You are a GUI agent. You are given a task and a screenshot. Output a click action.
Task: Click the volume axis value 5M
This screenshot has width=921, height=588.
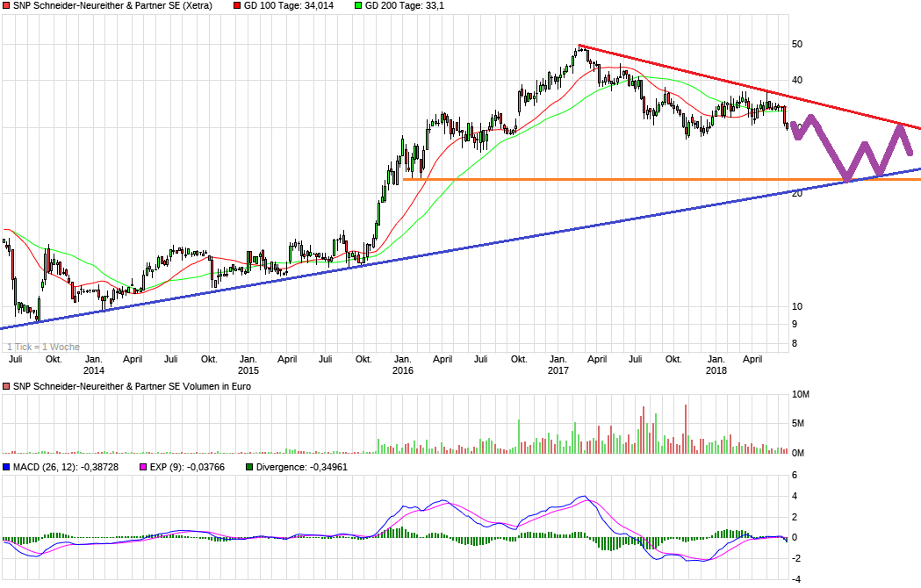798,424
